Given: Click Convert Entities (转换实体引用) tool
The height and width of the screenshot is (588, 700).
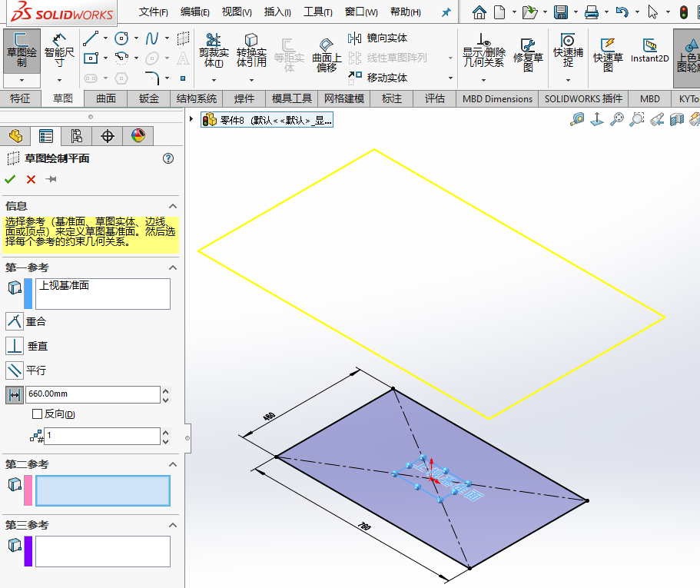Looking at the screenshot, I should point(251,51).
